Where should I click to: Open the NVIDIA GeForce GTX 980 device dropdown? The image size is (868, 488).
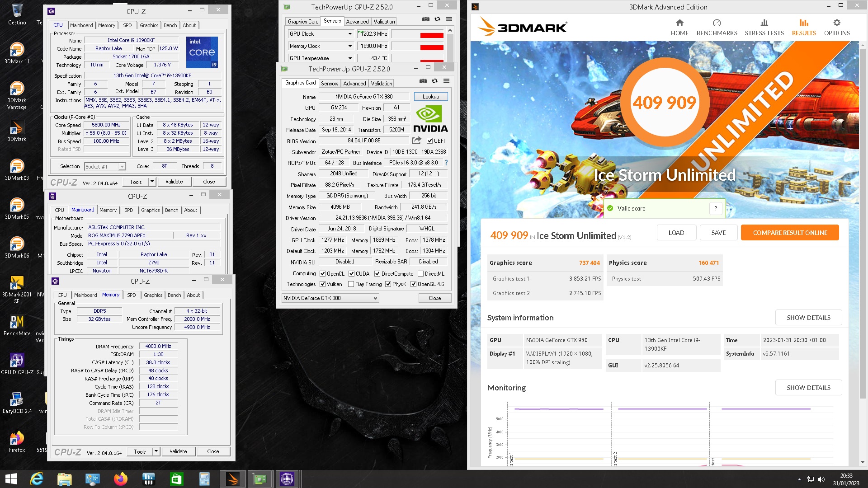(x=330, y=298)
